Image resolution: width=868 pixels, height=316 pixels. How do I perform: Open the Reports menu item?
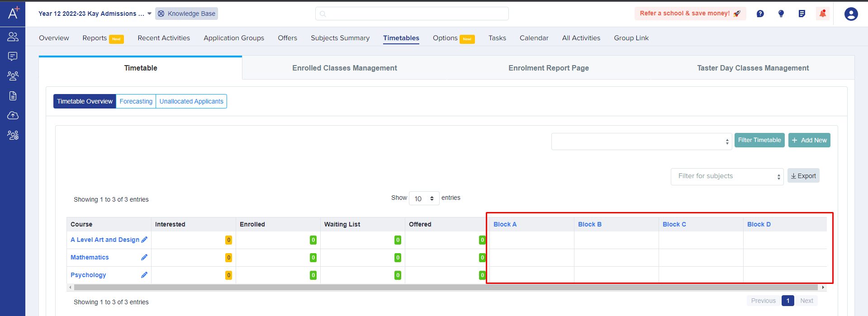tap(95, 38)
